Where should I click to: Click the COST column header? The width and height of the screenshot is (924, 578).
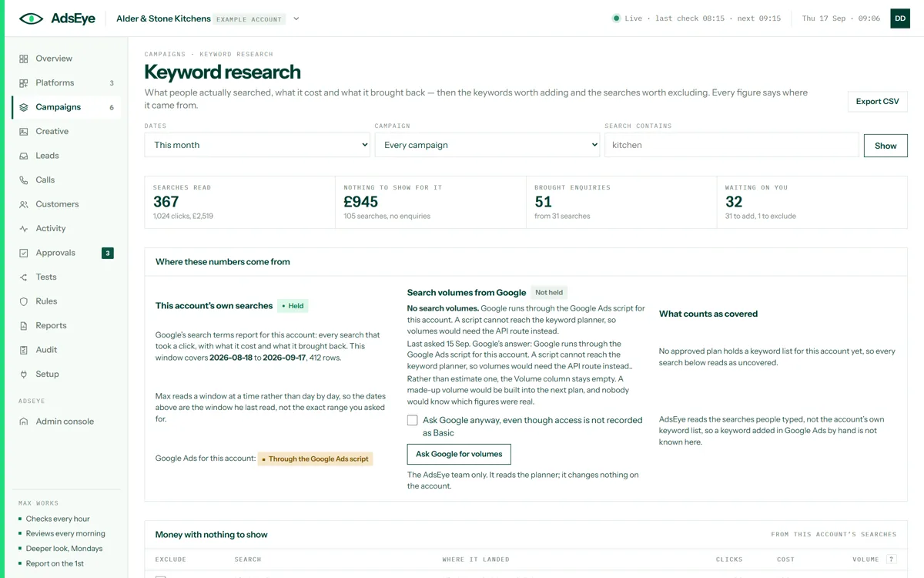785,560
